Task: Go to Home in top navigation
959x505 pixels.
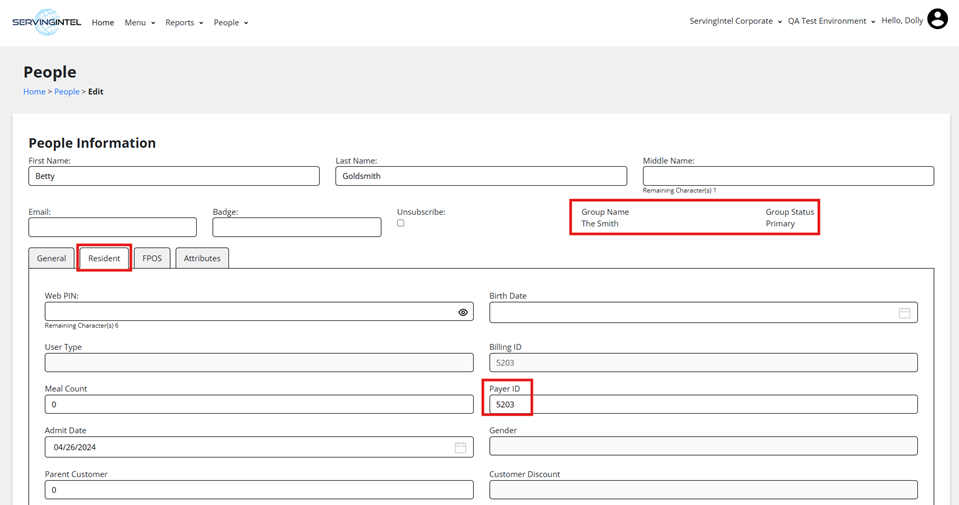Action: pos(103,22)
